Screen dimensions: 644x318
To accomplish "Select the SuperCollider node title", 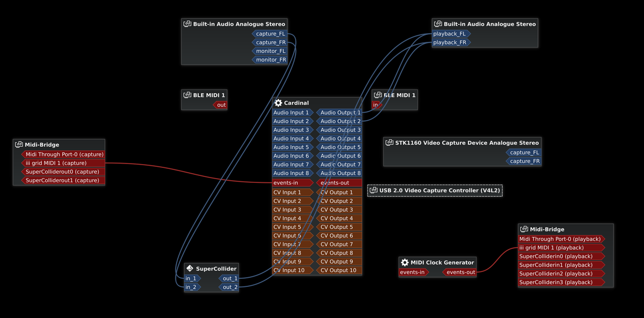I will (216, 269).
